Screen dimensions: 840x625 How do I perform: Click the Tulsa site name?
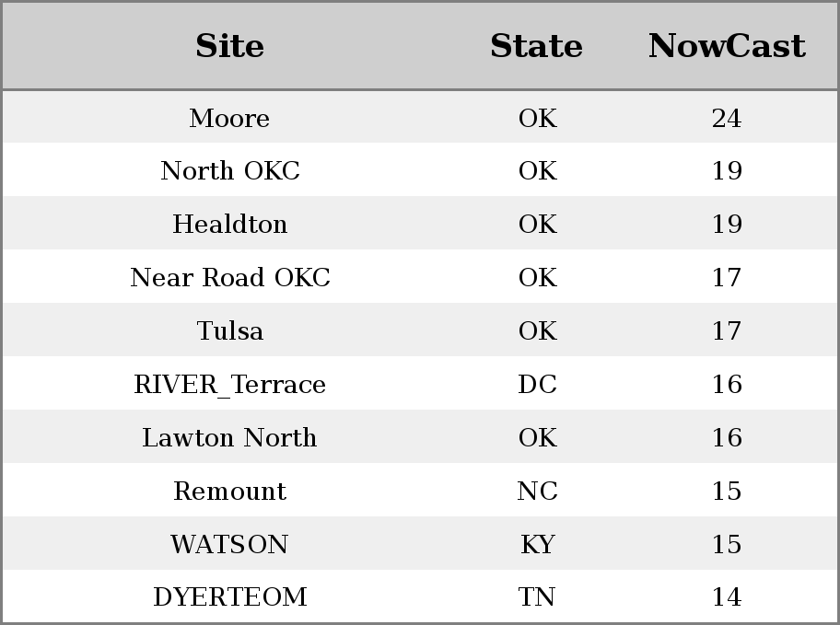230,330
